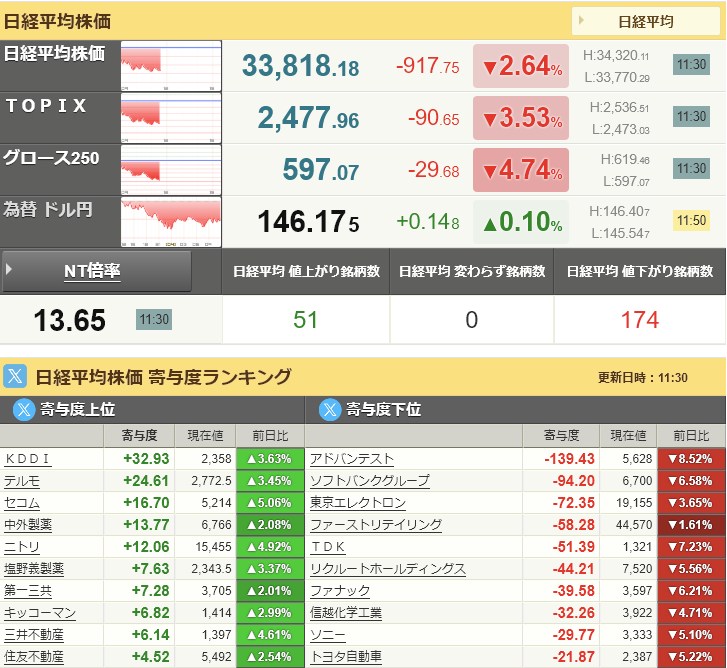Screen dimensions: 727x668
Task: Open the リクルートホールディングス stock link
Action: 388,569
